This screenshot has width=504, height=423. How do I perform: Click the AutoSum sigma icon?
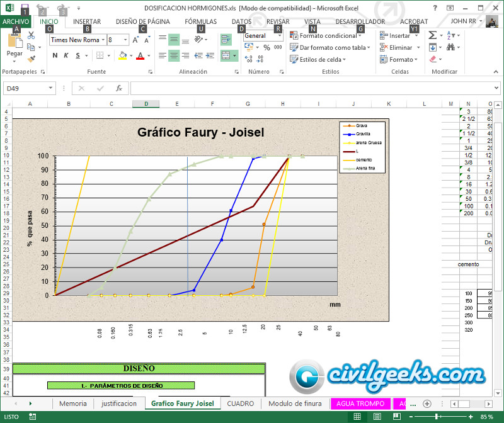[x=432, y=36]
